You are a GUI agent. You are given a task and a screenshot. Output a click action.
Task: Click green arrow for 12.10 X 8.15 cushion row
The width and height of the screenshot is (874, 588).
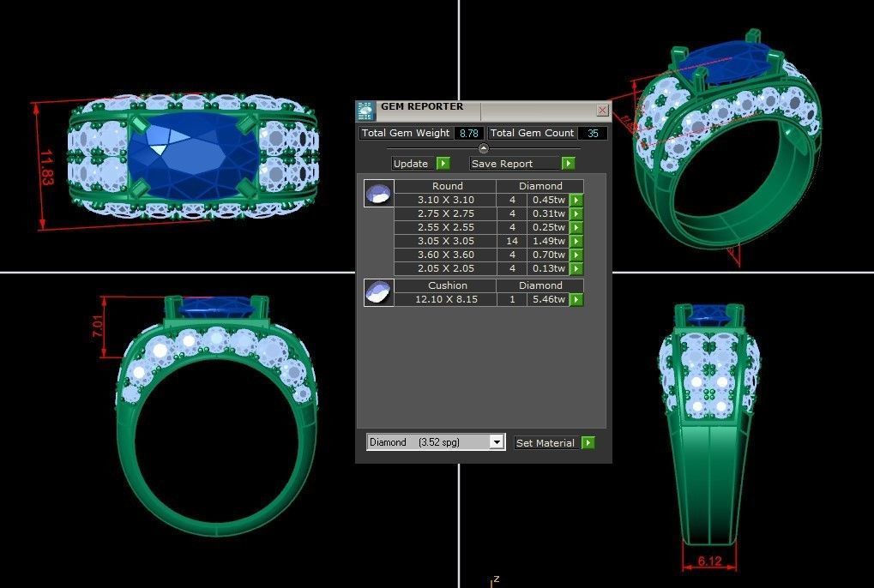click(576, 299)
